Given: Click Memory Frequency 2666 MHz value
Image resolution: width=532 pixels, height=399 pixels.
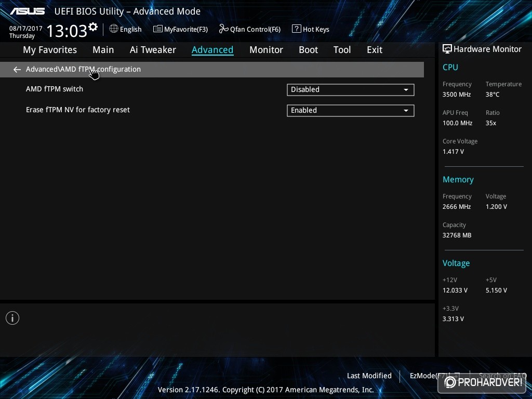Looking at the screenshot, I should 456,206.
